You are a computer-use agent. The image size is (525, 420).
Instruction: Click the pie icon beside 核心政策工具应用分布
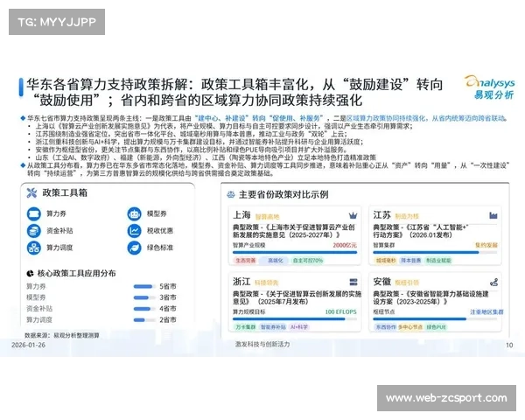tap(30, 274)
